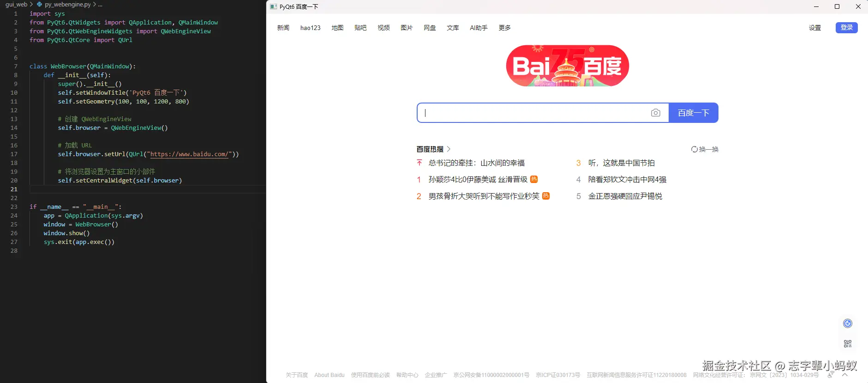This screenshot has width=868, height=383.
Task: Open headline 总书记的牵挂：山水间的幸福
Action: 476,163
